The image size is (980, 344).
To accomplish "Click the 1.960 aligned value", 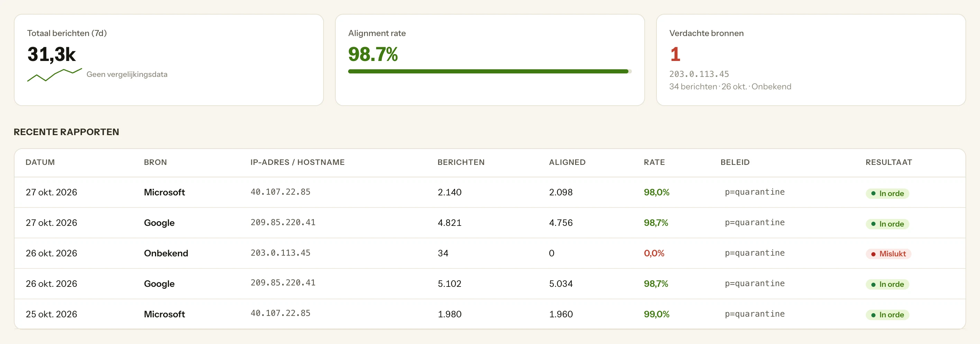I will click(x=560, y=314).
